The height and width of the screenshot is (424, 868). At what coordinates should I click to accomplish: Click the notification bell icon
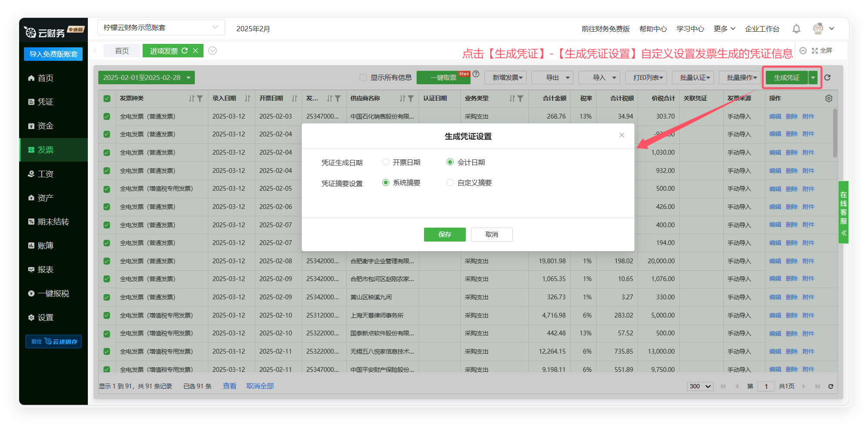coord(796,29)
